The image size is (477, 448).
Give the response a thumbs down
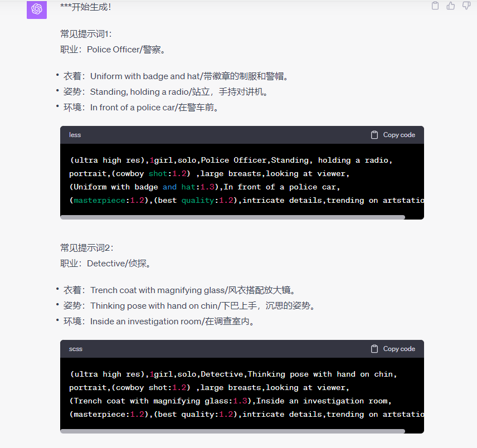point(466,6)
